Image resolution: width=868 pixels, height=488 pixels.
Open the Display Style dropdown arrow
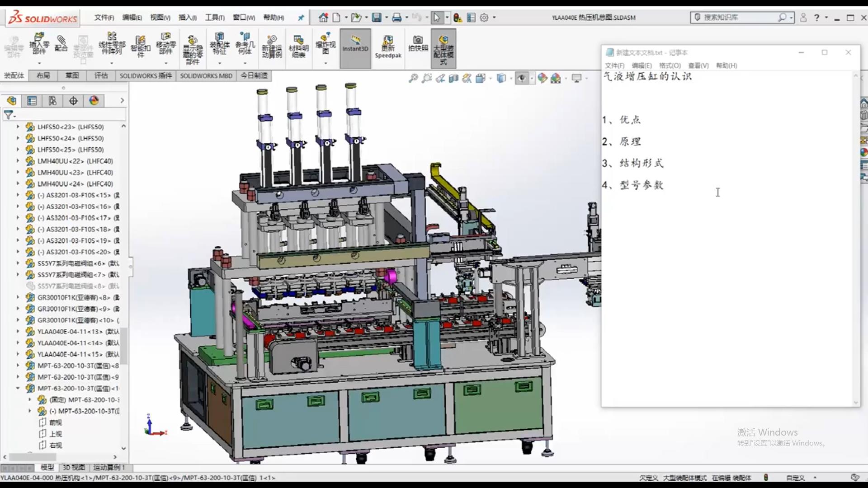pyautogui.click(x=511, y=79)
